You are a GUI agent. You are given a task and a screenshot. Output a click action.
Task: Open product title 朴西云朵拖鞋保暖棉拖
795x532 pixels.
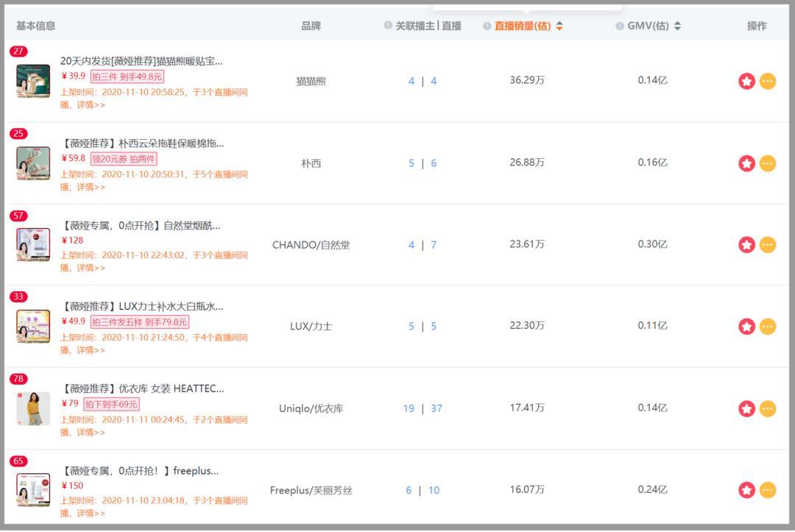(x=143, y=143)
